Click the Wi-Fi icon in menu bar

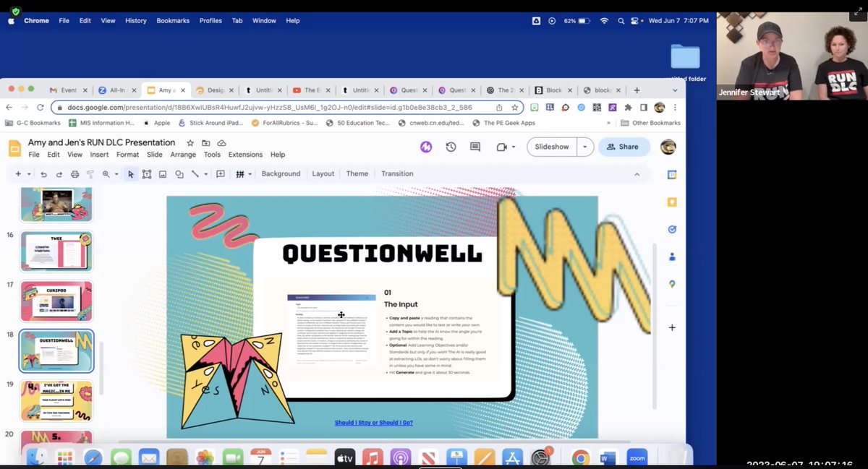coord(604,21)
